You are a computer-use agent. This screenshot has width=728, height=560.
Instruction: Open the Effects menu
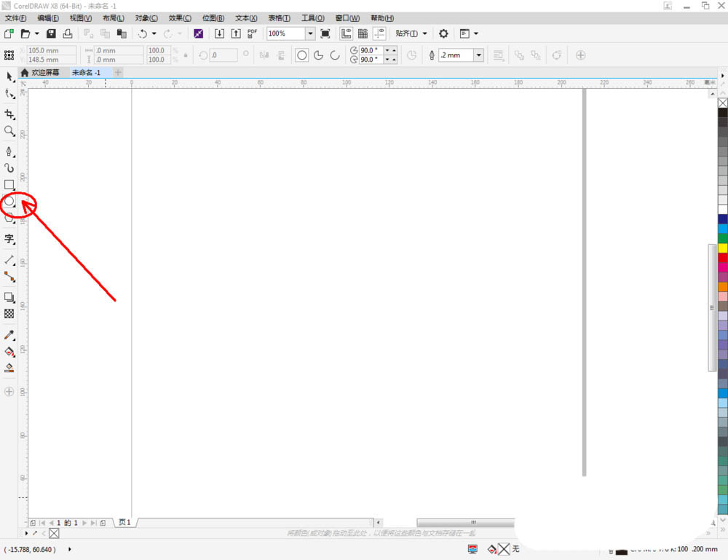[180, 18]
